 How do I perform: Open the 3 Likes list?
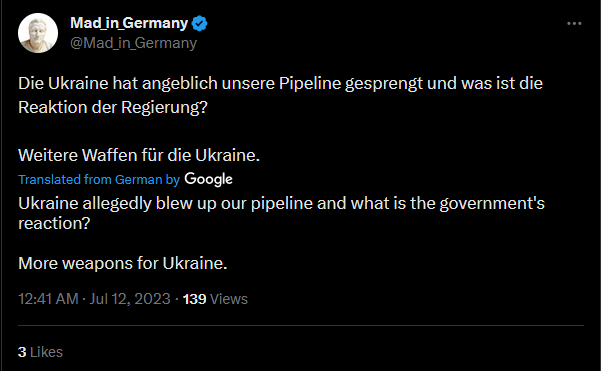pos(40,352)
